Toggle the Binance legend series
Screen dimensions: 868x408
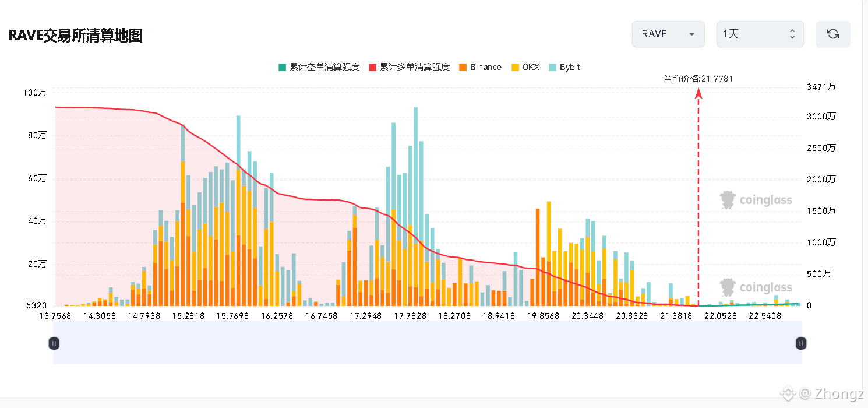coord(480,67)
